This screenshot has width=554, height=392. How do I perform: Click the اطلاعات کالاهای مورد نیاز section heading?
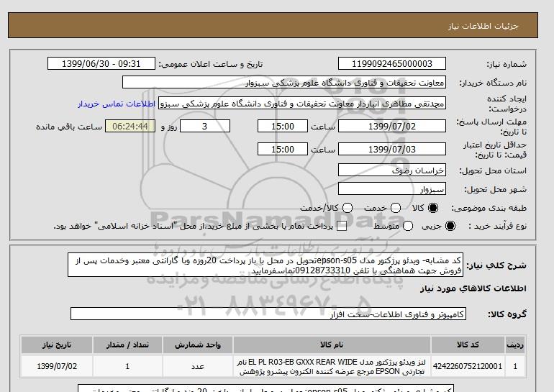pos(473,288)
